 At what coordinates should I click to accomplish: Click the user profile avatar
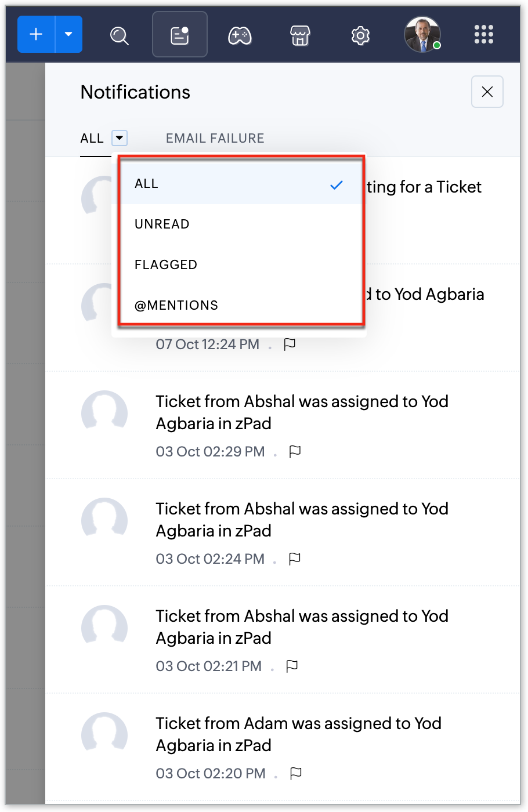422,35
